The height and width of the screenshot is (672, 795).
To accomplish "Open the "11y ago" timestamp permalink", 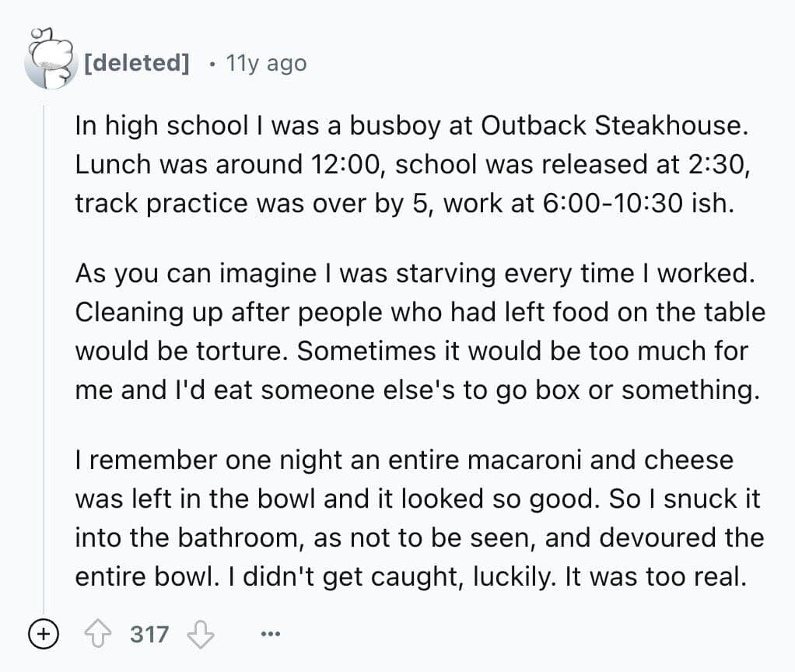I will coord(265,63).
